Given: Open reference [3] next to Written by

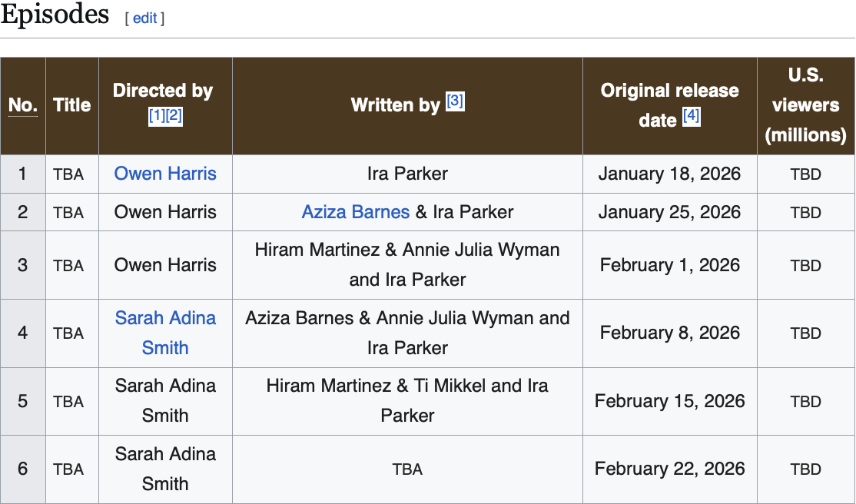Looking at the screenshot, I should 456,101.
